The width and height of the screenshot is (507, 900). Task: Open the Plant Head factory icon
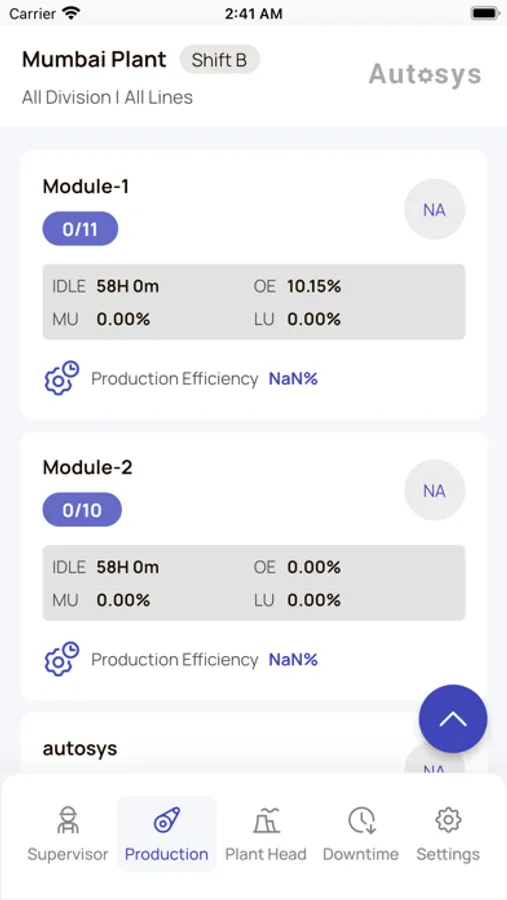tap(266, 820)
